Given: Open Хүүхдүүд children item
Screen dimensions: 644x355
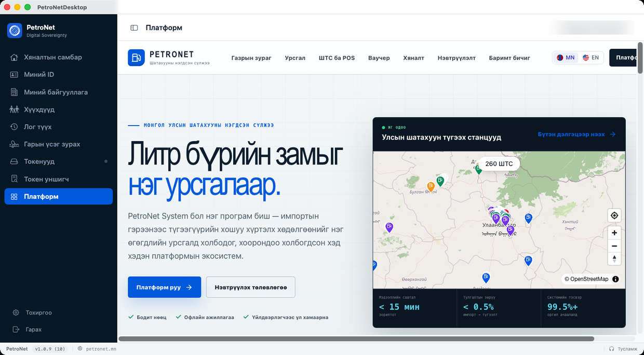Looking at the screenshot, I should pyautogui.click(x=59, y=110).
